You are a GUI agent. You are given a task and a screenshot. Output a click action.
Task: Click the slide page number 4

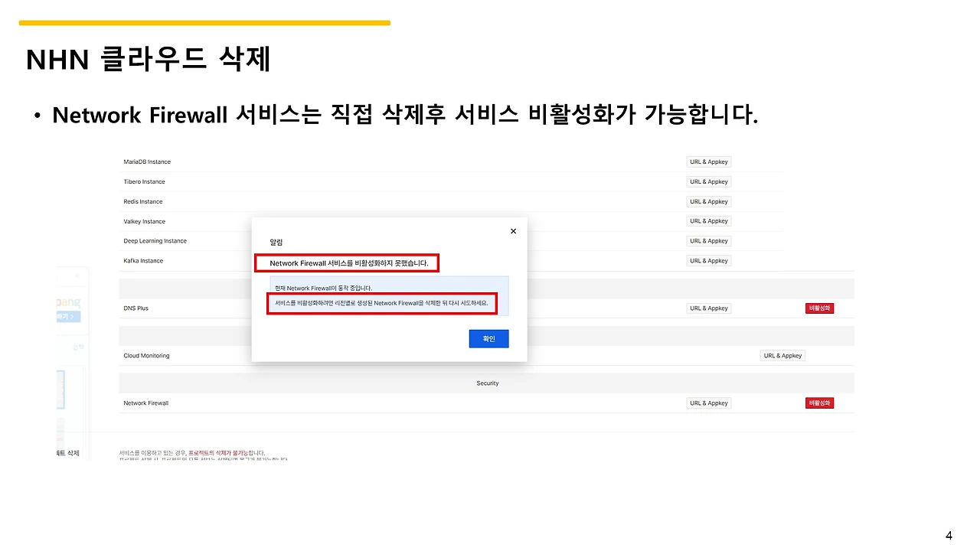pos(949,535)
